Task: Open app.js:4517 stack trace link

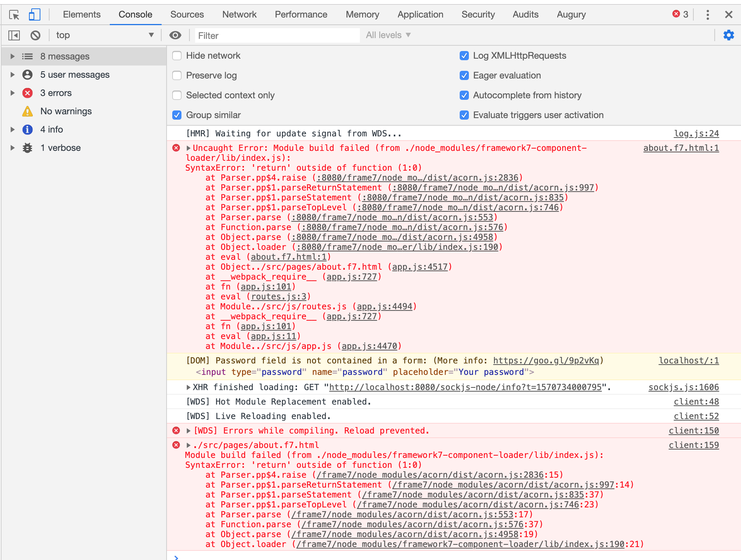Action: [420, 267]
